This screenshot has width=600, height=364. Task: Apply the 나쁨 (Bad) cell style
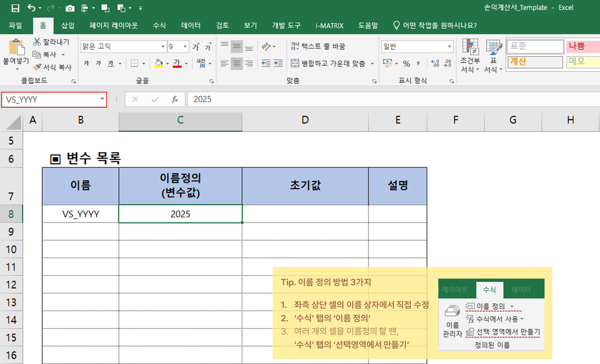[583, 46]
